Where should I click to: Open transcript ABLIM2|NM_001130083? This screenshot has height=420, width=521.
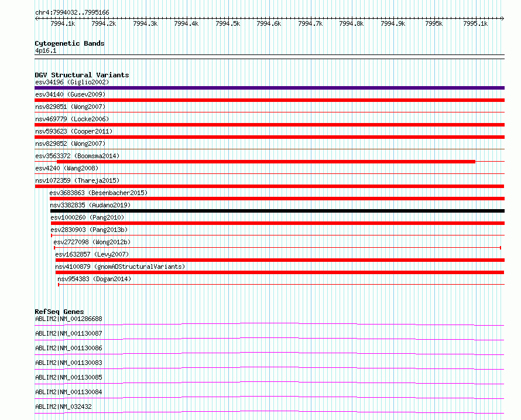click(68, 363)
